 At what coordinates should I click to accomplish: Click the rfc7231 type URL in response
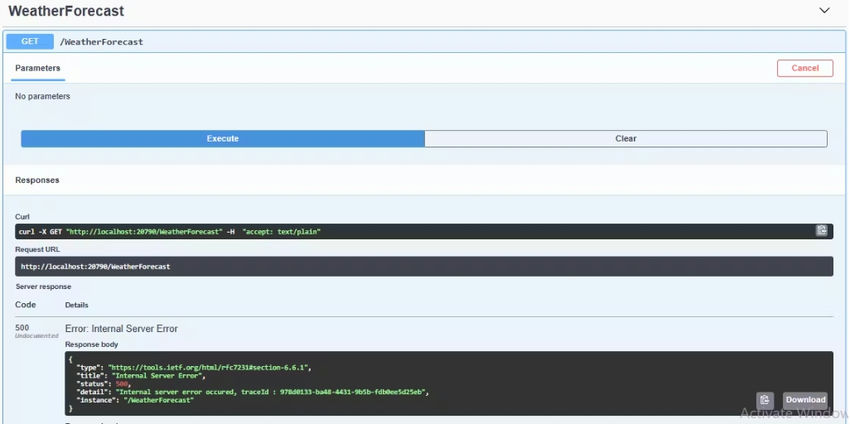coord(209,368)
